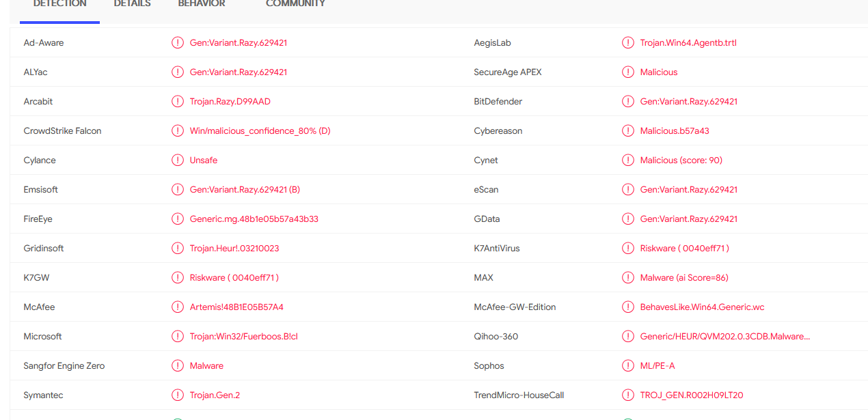This screenshot has width=868, height=420.
Task: Select Malicious (score: 90) result
Action: (x=681, y=160)
